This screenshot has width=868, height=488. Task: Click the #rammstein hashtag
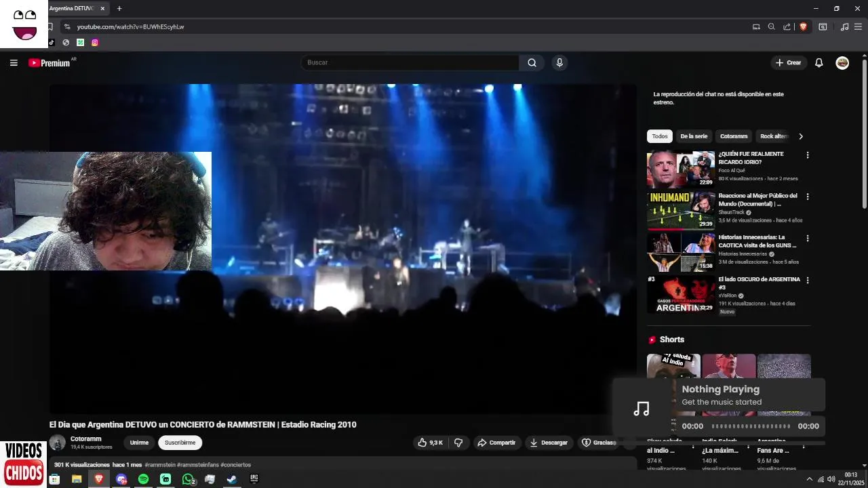pos(160,465)
